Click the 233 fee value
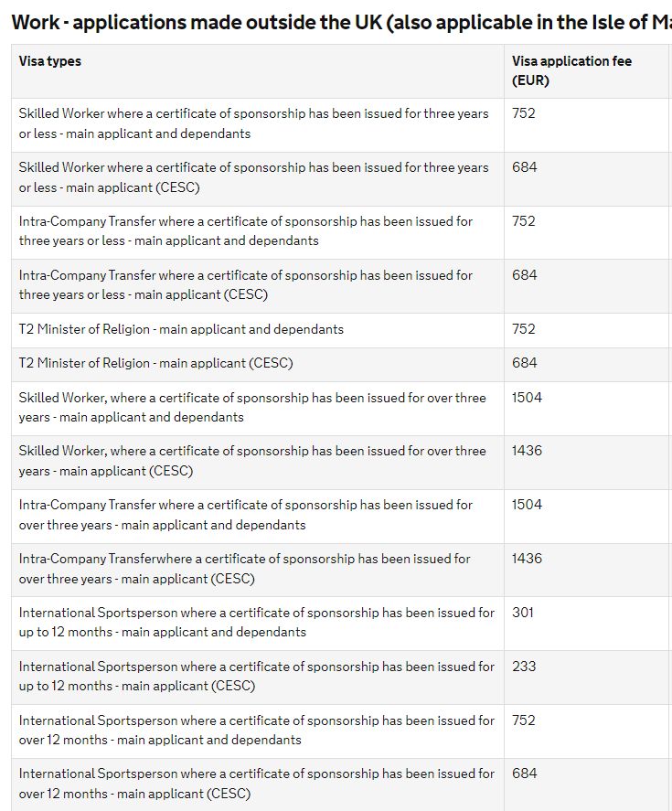The image size is (672, 811). click(x=524, y=667)
